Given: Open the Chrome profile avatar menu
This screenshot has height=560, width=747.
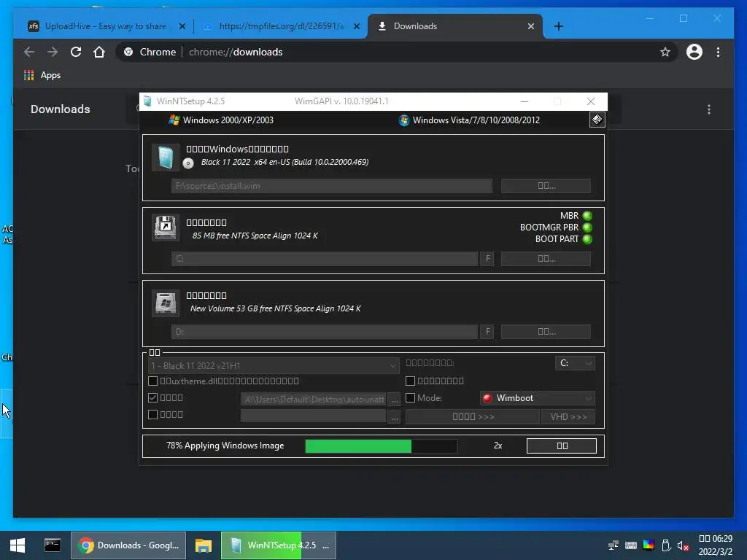Looking at the screenshot, I should (694, 52).
